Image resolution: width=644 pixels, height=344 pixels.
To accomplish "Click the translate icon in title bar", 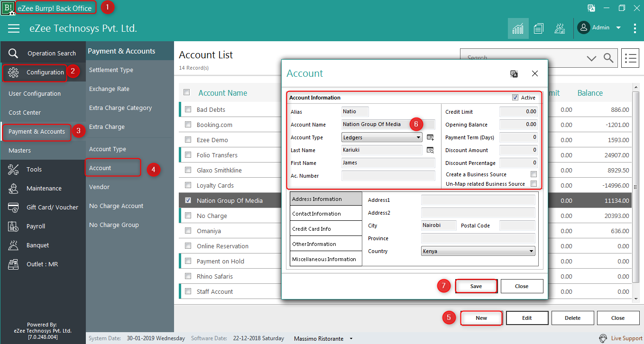I will click(591, 8).
